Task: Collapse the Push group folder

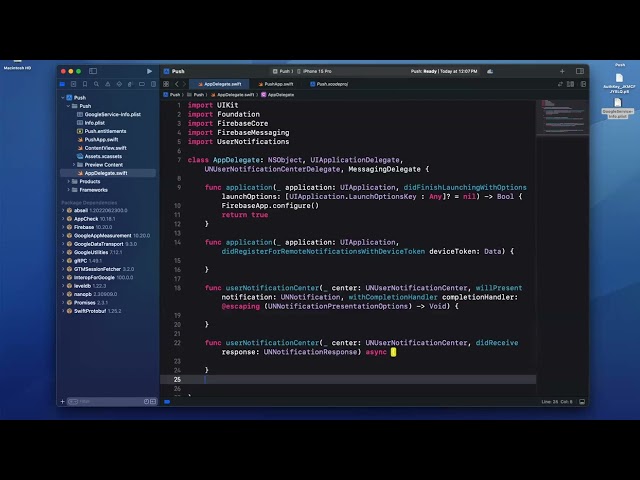Action: click(x=68, y=106)
